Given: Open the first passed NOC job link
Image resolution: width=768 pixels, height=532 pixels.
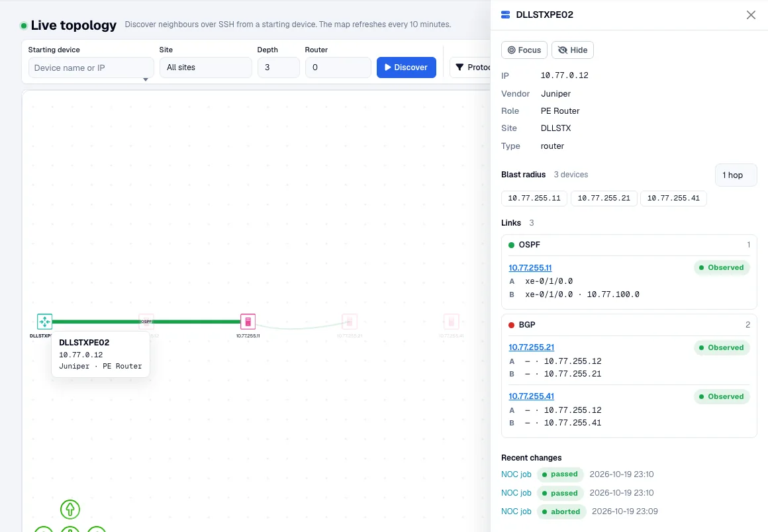Looking at the screenshot, I should (x=516, y=474).
